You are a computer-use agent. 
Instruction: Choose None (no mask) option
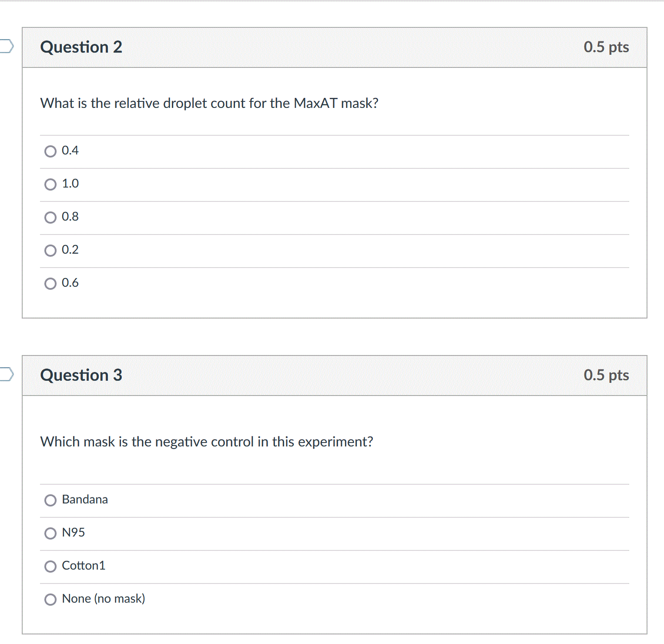coord(50,600)
